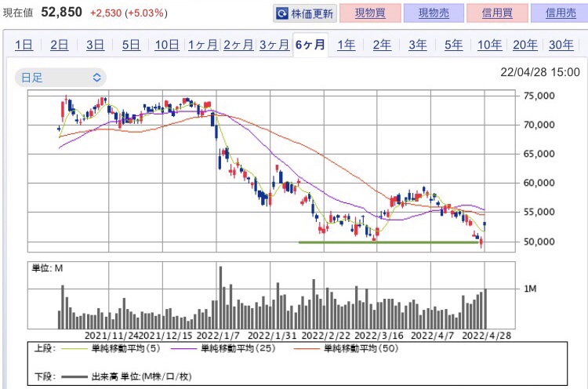Switch chart to 10日 period
This screenshot has width=588, height=389.
pyautogui.click(x=167, y=45)
